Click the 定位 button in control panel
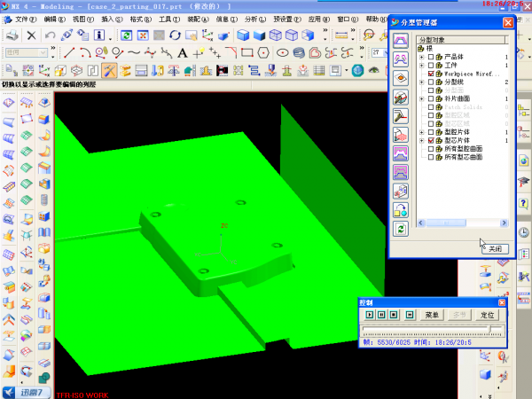Image resolution: width=532 pixels, height=399 pixels. (487, 315)
